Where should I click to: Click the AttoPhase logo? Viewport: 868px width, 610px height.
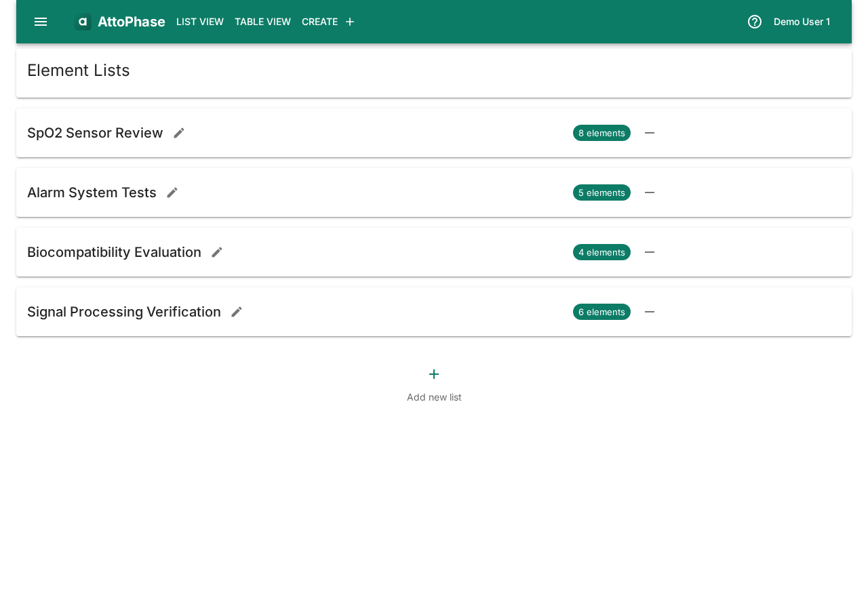pos(119,21)
